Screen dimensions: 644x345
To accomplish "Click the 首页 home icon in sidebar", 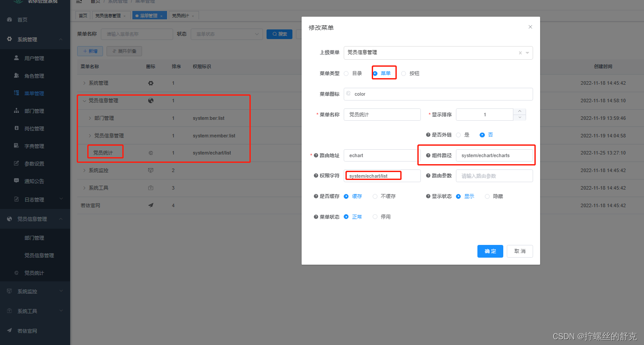I will point(10,20).
